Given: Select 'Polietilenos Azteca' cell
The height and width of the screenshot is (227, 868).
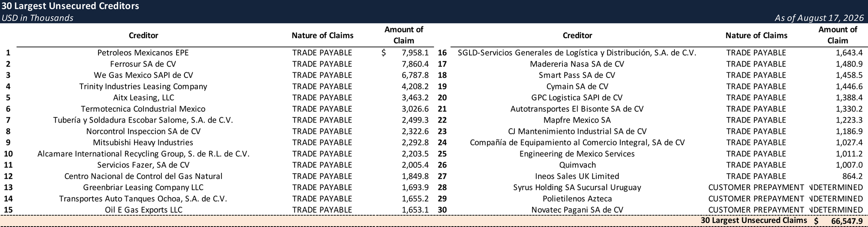Looking at the screenshot, I should [x=577, y=199].
